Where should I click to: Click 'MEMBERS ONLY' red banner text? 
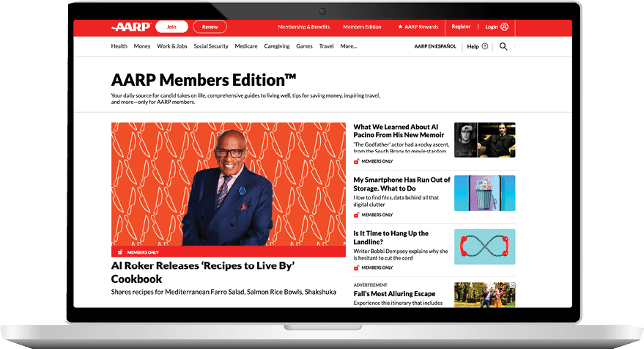point(143,252)
